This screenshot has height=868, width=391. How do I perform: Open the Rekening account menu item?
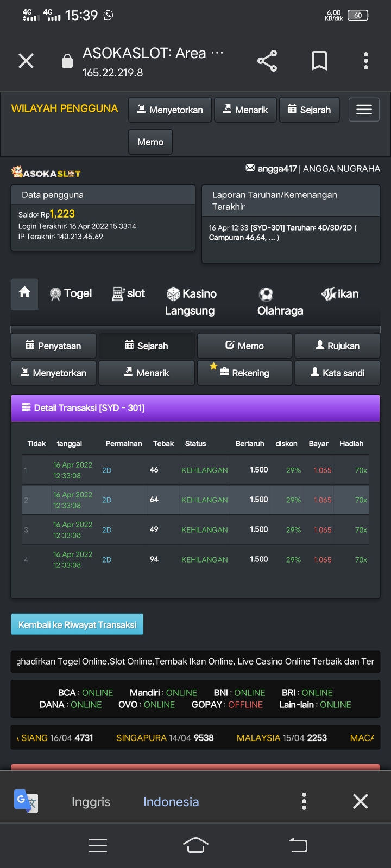pos(244,373)
